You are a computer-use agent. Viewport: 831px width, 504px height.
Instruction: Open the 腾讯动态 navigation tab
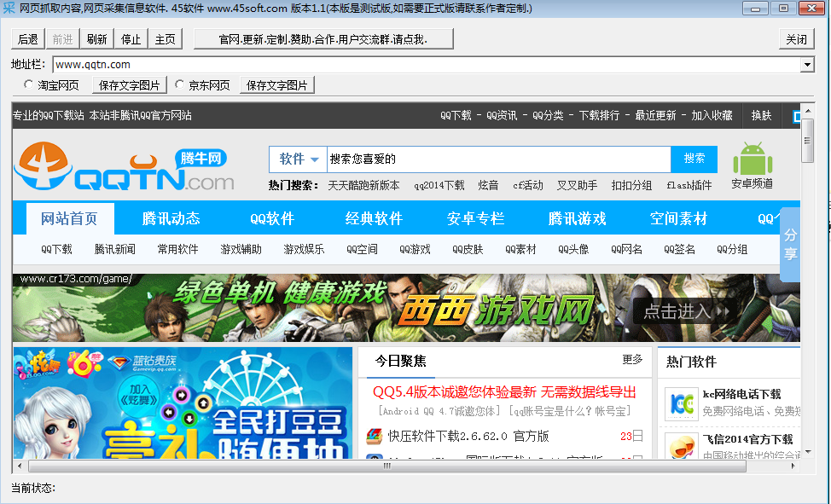[x=171, y=218]
